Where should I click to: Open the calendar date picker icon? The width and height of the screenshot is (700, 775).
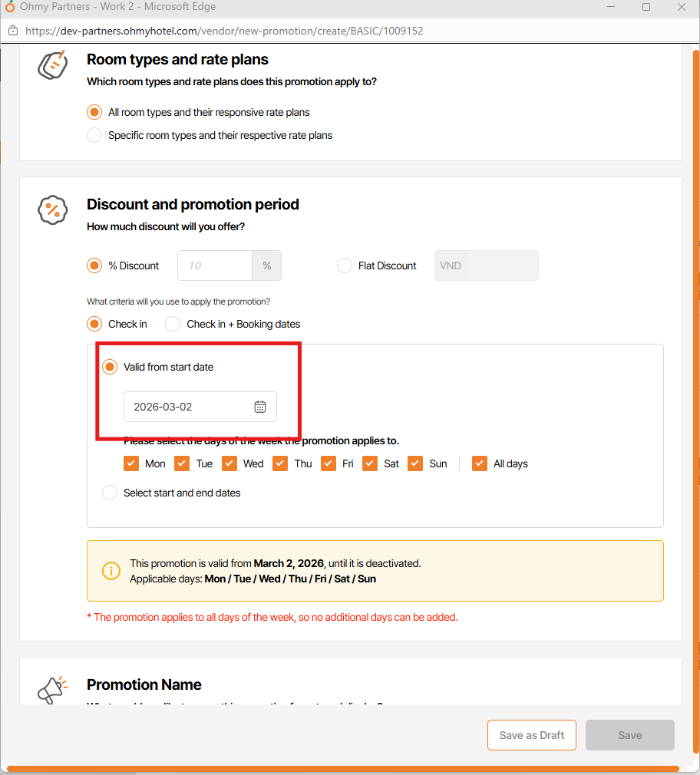[260, 407]
